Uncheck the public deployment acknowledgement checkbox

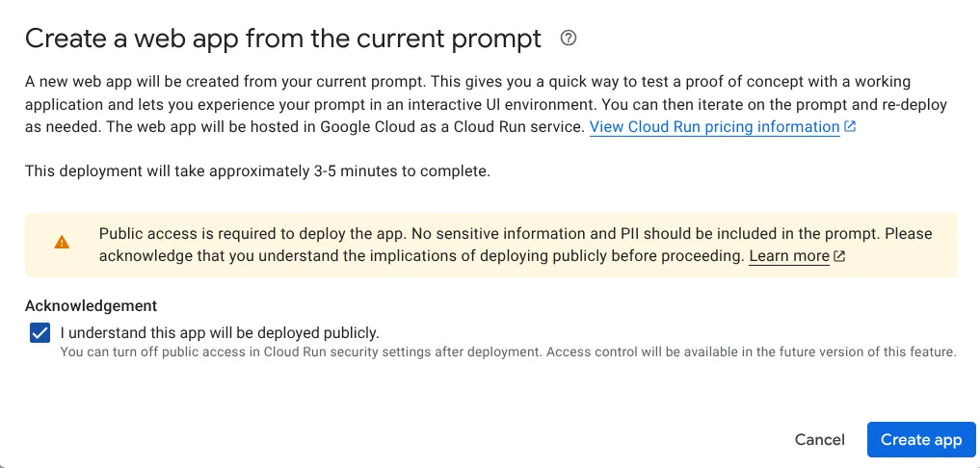(40, 332)
